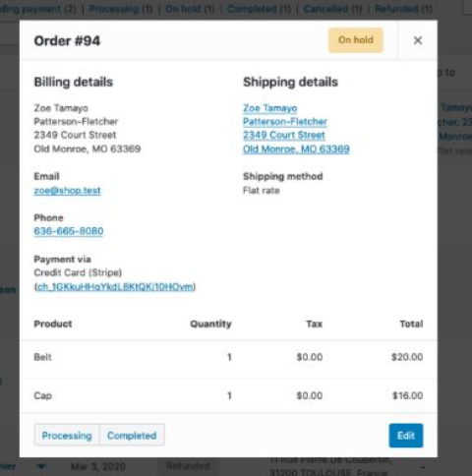
Task: Click the Zoe Tamayo shipping name link
Action: click(269, 108)
